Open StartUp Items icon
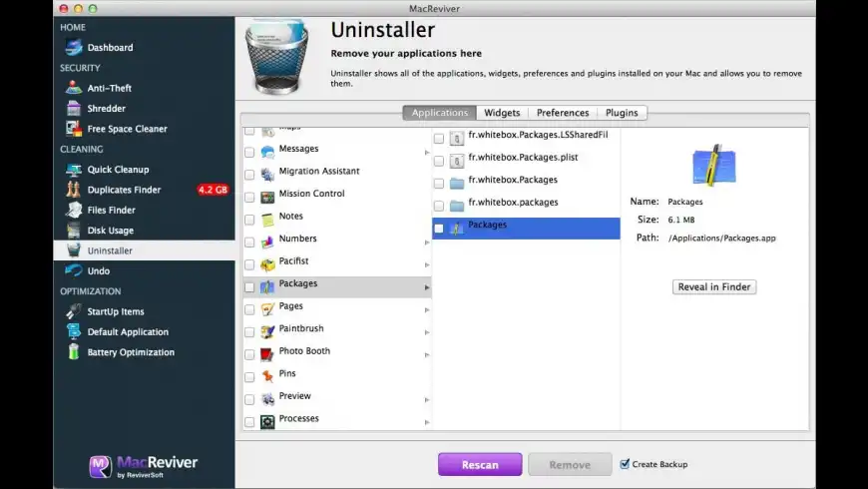Image resolution: width=868 pixels, height=489 pixels. click(x=73, y=311)
